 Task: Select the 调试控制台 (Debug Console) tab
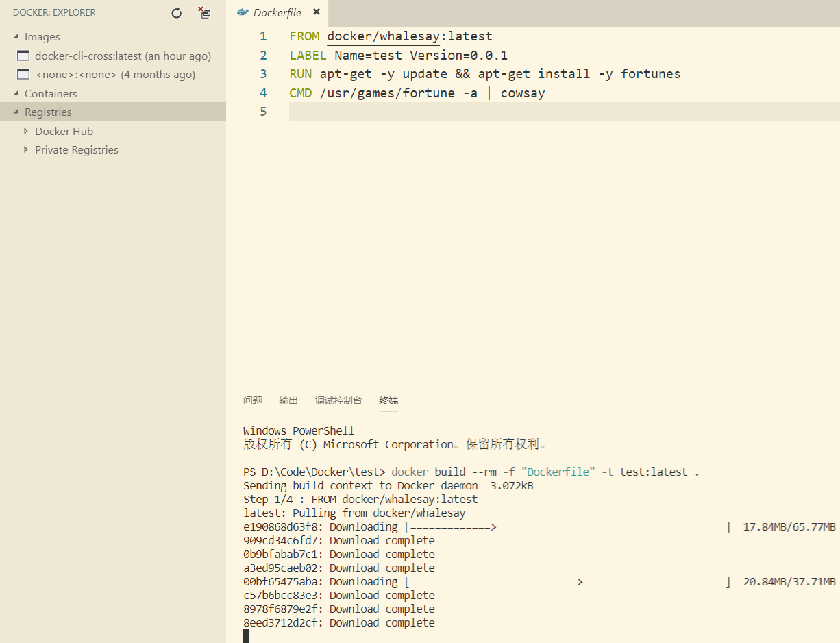[338, 400]
